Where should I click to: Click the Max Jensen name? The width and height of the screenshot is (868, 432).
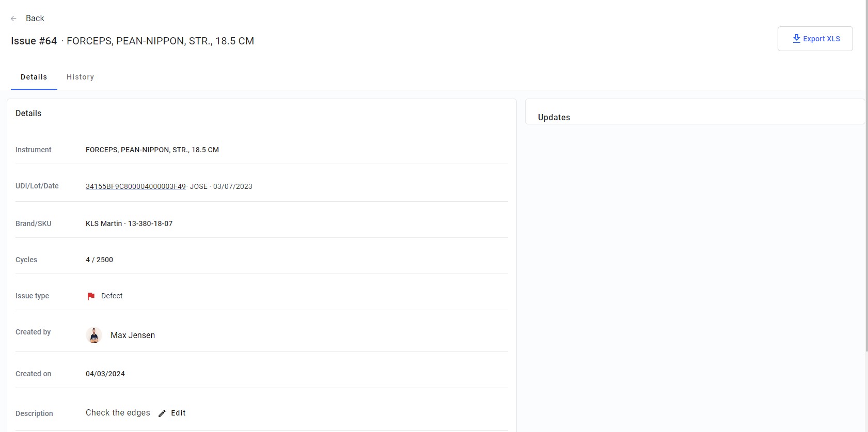[x=133, y=335]
